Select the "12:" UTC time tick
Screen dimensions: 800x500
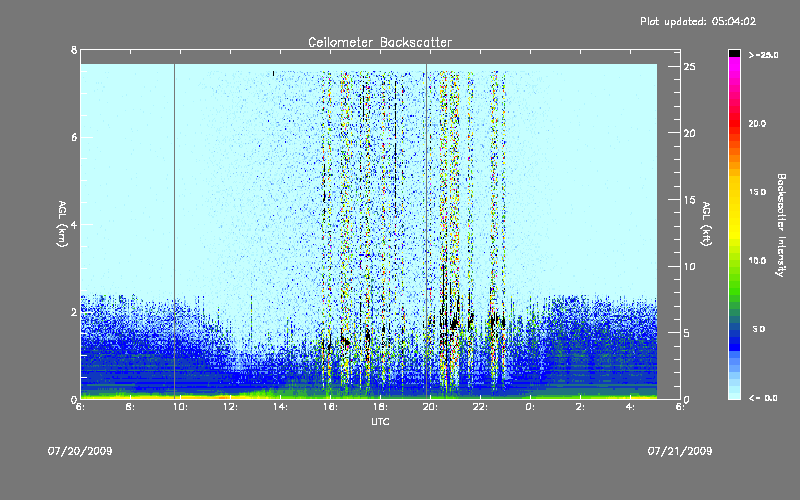[230, 407]
